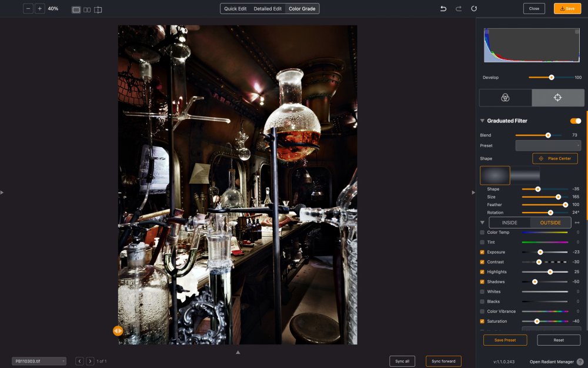Image resolution: width=588 pixels, height=368 pixels.
Task: Select side-by-side compare view
Action: pos(87,10)
